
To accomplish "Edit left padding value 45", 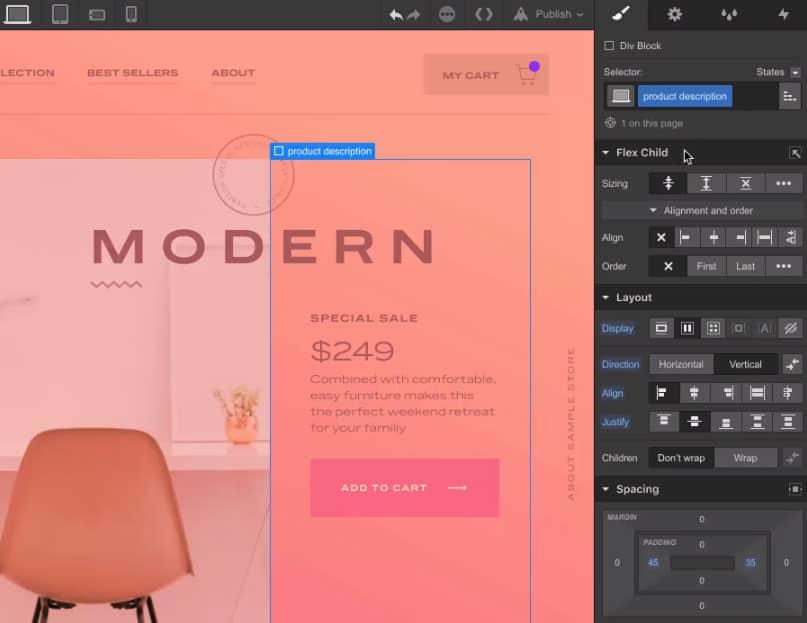I will tap(653, 562).
